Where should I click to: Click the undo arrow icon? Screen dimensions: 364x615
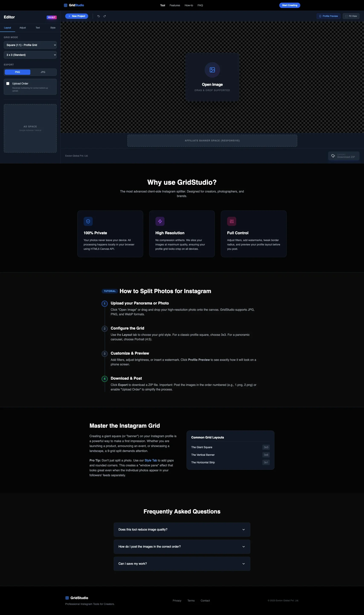click(99, 16)
